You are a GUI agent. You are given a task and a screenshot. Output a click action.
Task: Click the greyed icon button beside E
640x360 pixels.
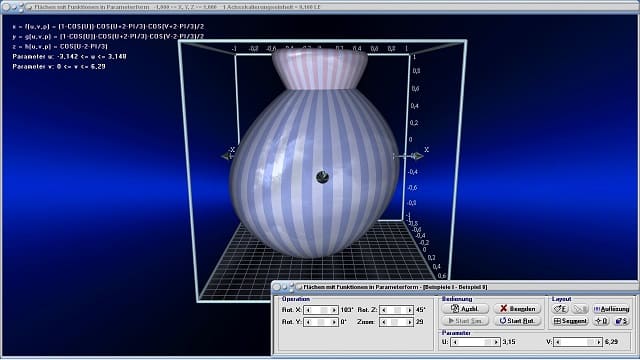click(x=580, y=309)
